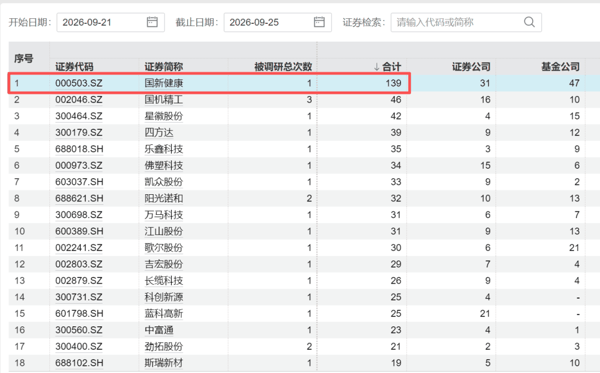
Task: Click survey count 3 for 国机精工
Action: 309,99
